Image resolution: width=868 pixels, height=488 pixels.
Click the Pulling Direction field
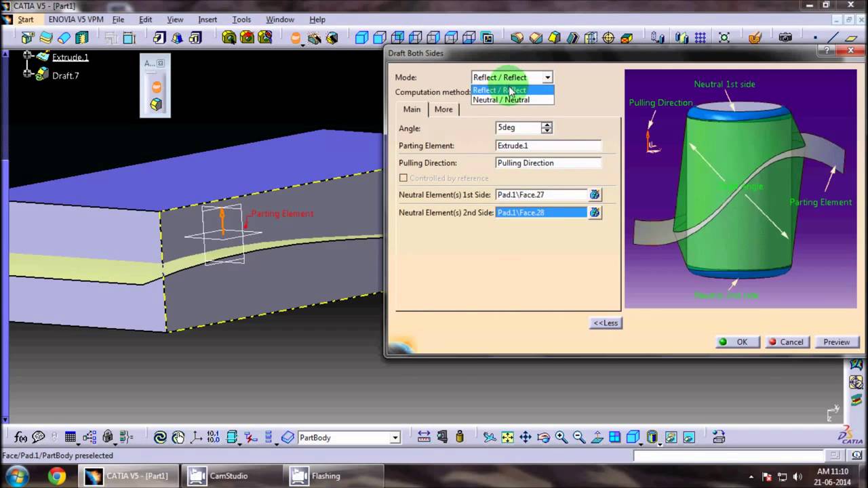549,163
